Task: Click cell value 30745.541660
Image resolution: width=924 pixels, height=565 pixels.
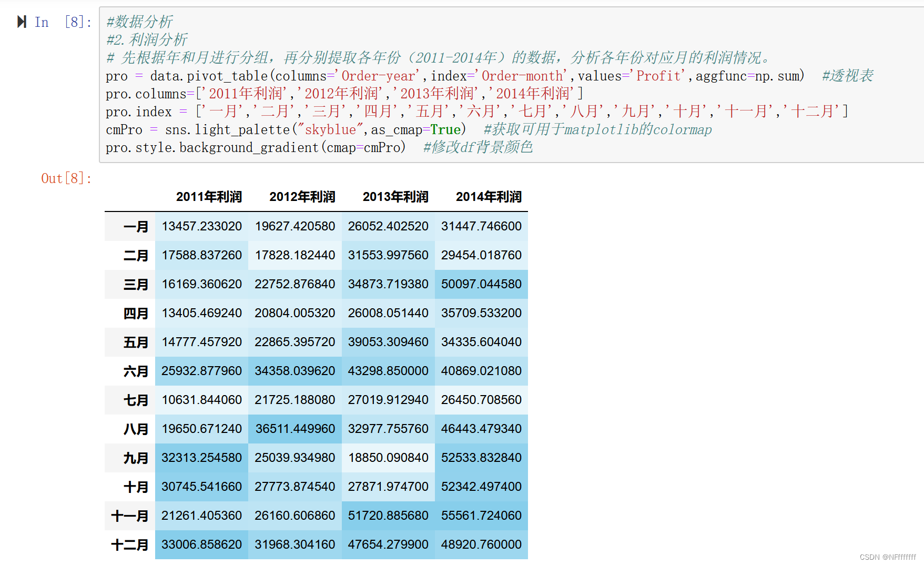Action: [202, 487]
